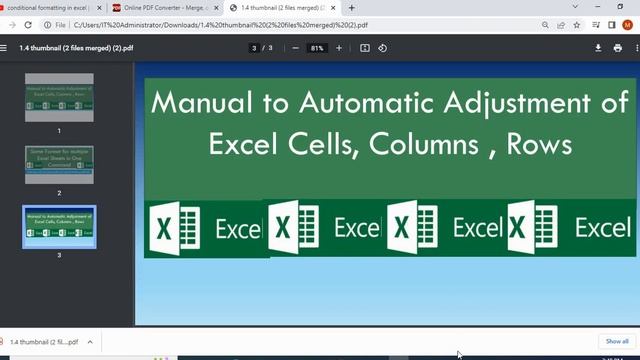Switch to the Online PDF Converter tab

(165, 8)
